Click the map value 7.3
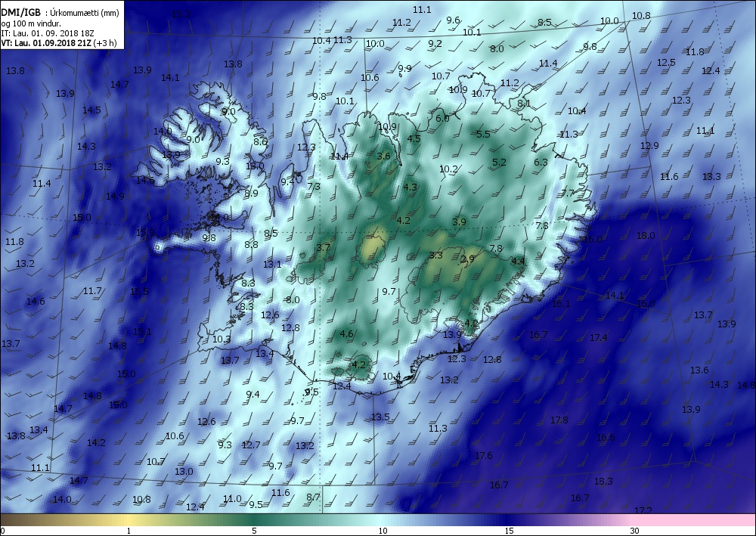The image size is (756, 536). 314,186
